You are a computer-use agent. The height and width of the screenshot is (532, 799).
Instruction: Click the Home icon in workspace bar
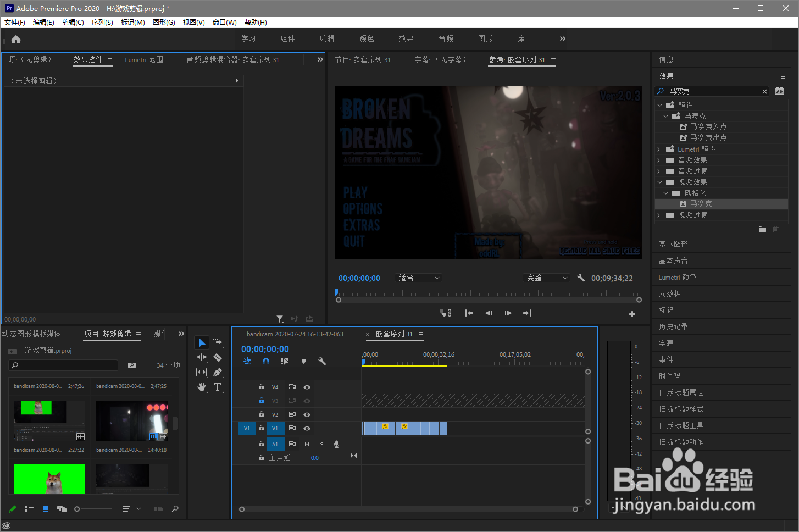16,39
